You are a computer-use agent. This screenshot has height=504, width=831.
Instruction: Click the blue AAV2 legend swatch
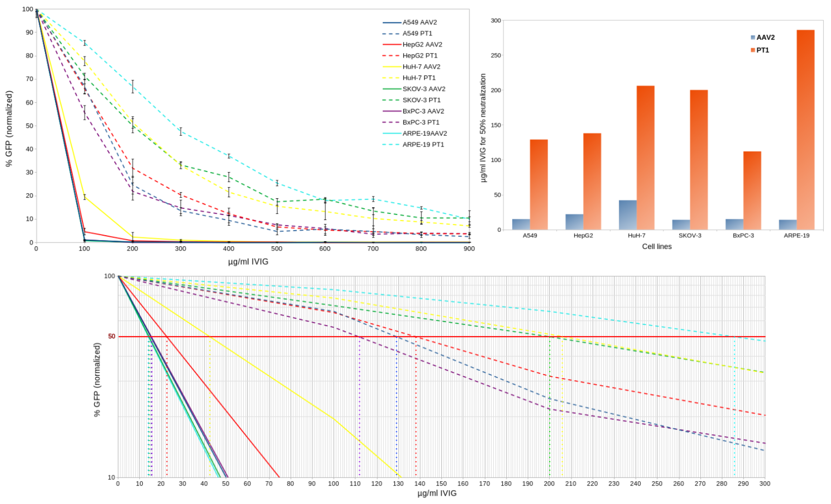(753, 37)
